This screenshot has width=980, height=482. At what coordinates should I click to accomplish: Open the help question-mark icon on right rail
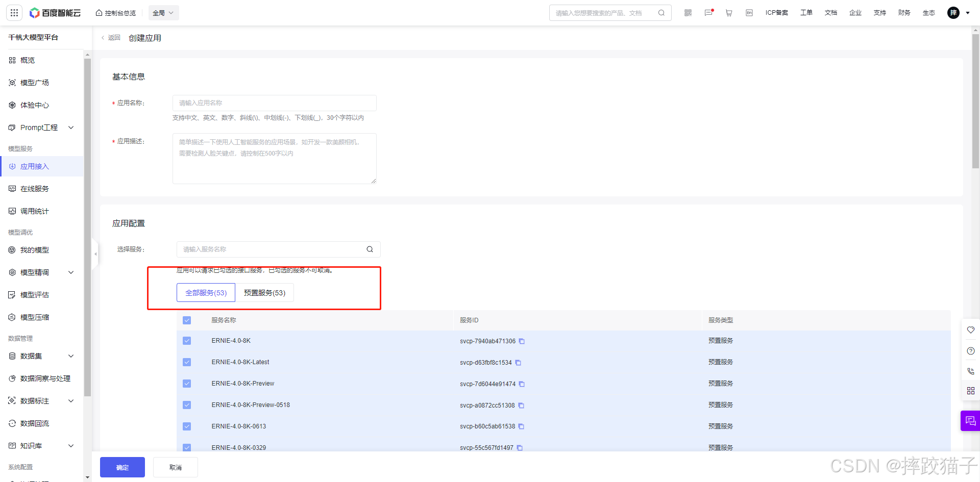[x=971, y=351]
